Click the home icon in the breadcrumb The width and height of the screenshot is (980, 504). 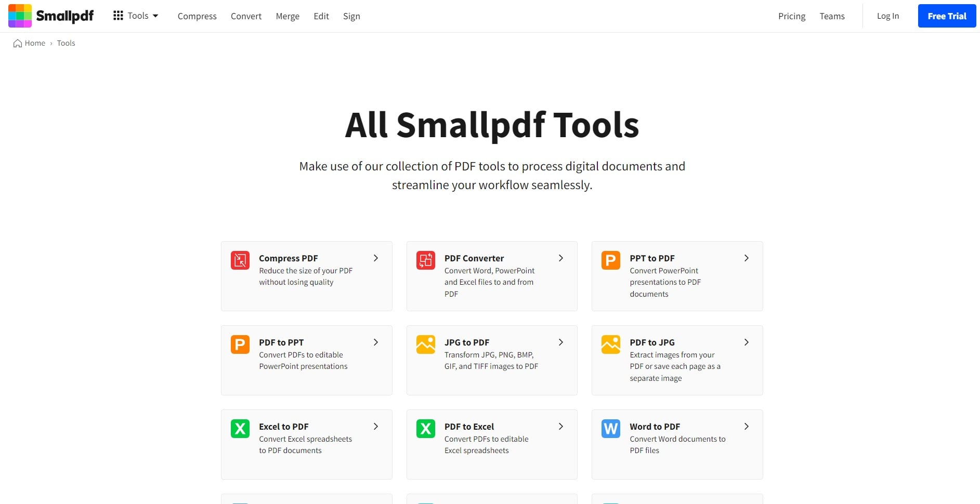16,43
